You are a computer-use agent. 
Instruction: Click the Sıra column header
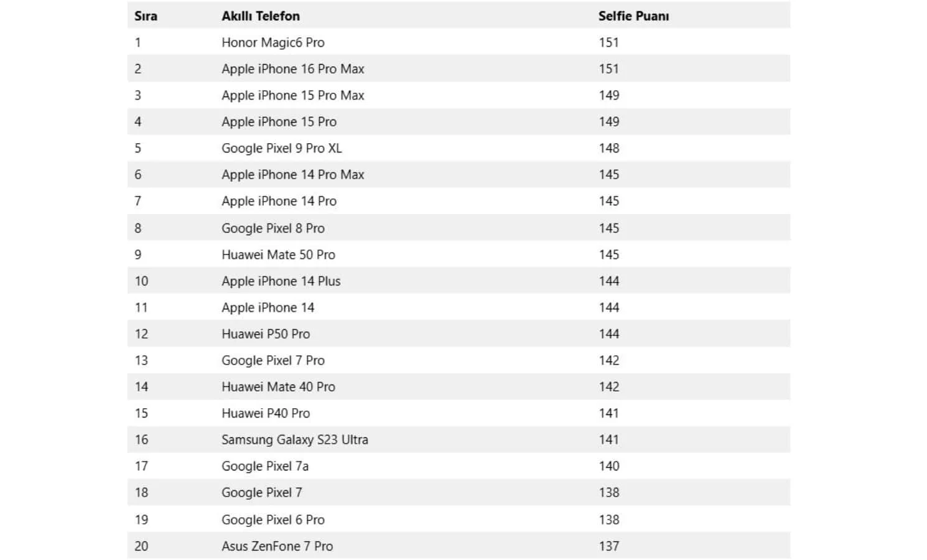146,16
